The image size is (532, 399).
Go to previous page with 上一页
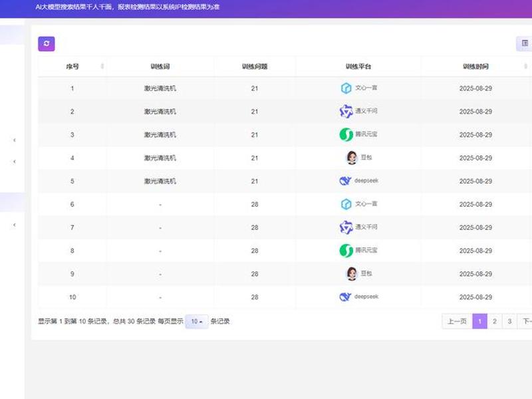457,321
